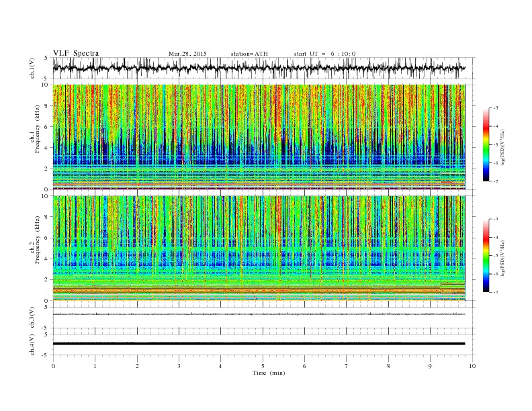Click the upper color bar's log(PSD) label
The width and height of the screenshot is (532, 411).
pyautogui.click(x=504, y=148)
